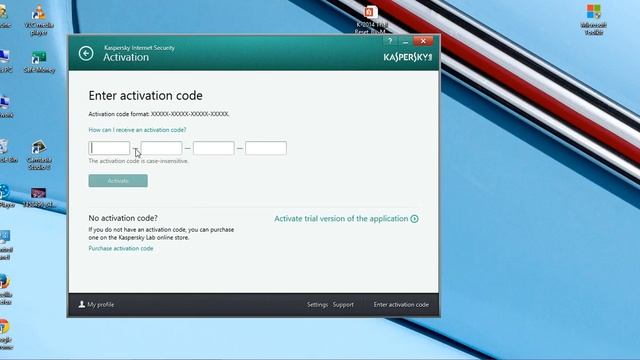Open the Safe Money desktop shortcut
This screenshot has width=640, height=360.
39,62
